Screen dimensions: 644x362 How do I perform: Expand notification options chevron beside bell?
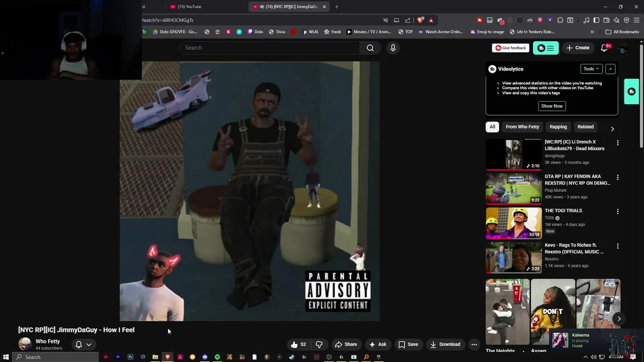coord(89,344)
